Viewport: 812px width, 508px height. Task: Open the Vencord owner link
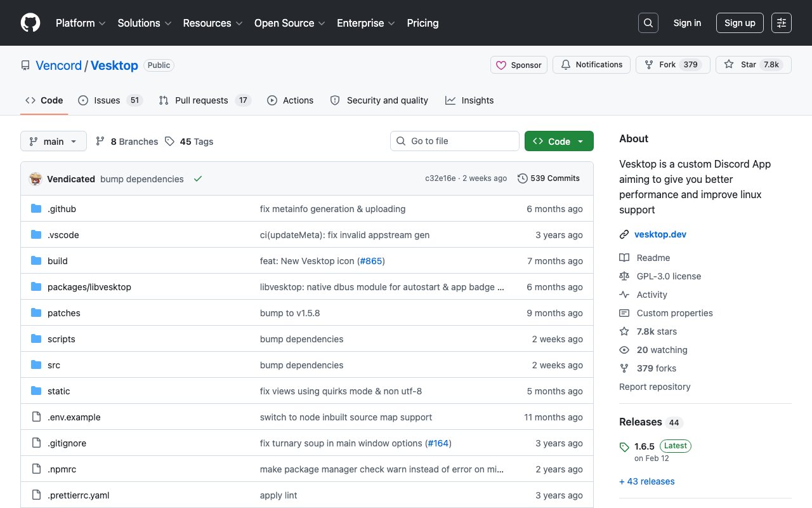click(58, 65)
